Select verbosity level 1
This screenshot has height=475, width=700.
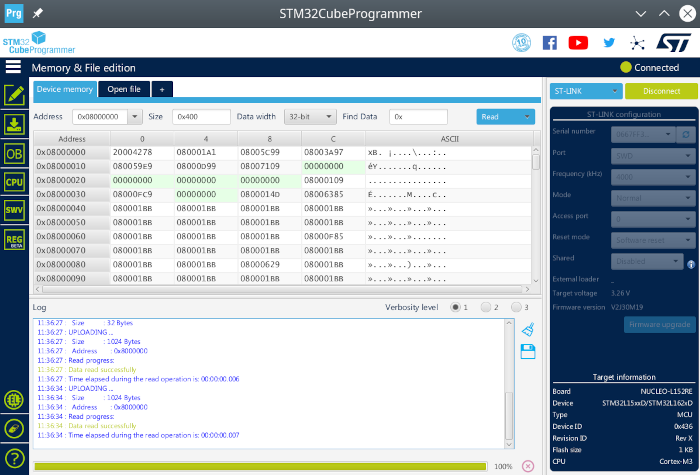pyautogui.click(x=455, y=307)
